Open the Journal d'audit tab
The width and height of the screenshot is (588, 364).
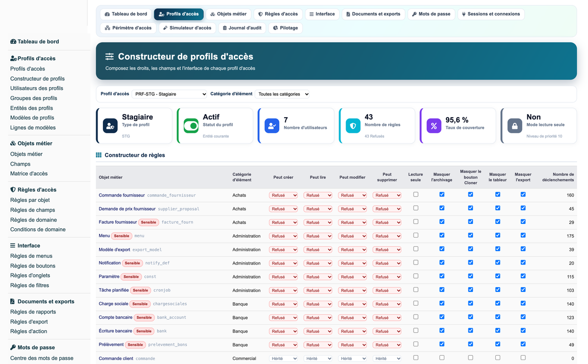[242, 28]
